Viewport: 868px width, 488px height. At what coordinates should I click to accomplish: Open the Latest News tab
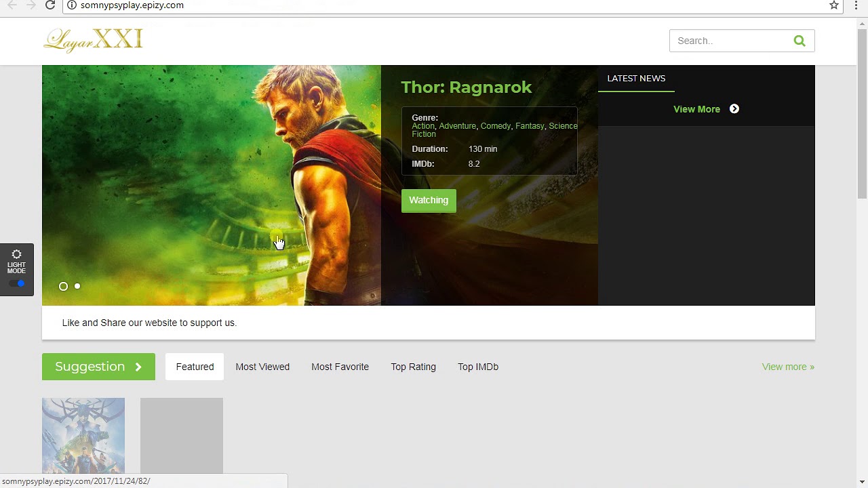[636, 78]
